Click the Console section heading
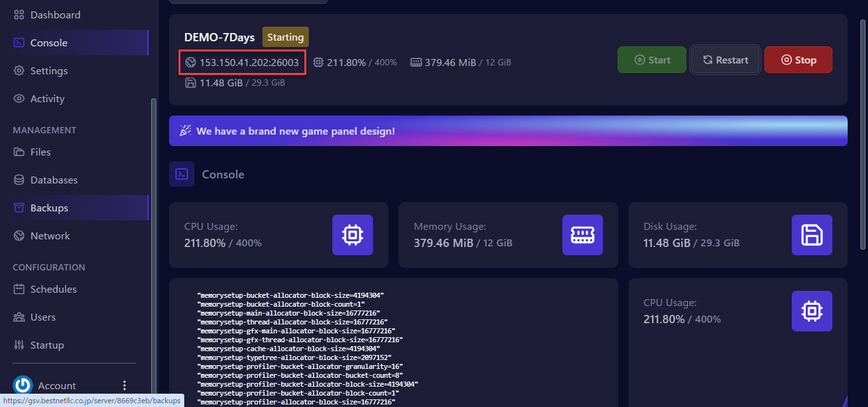 tap(223, 174)
